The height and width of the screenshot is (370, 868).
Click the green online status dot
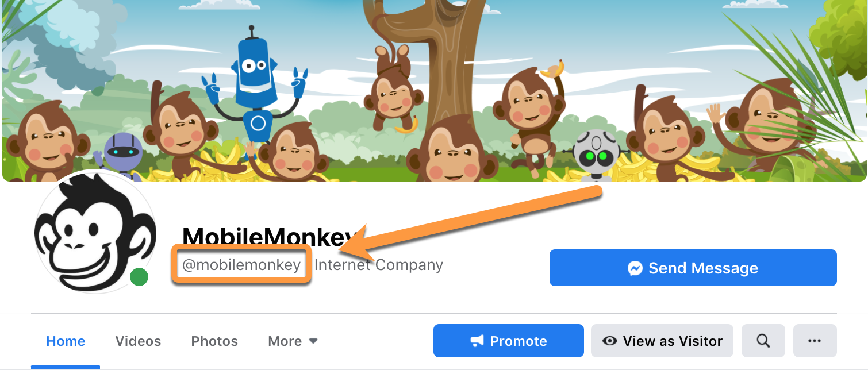click(x=139, y=277)
